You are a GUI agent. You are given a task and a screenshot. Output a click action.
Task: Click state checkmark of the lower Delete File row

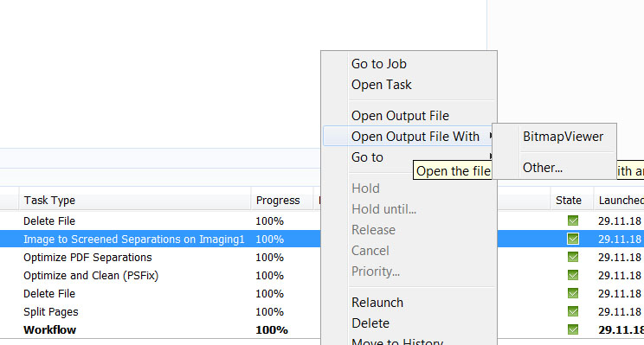(573, 293)
